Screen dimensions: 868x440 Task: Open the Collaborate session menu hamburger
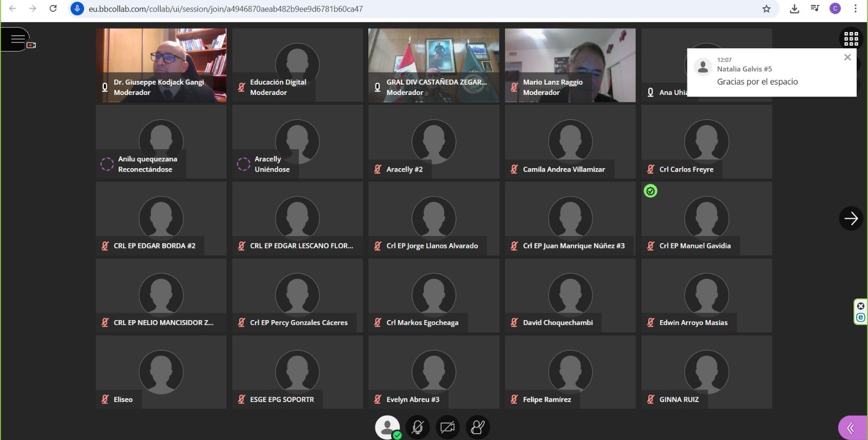(17, 39)
